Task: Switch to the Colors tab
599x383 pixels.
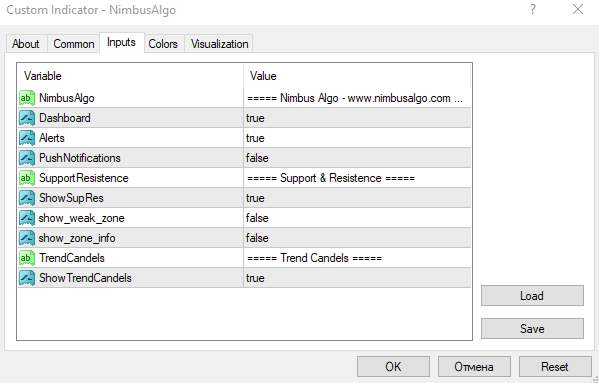Action: 163,44
